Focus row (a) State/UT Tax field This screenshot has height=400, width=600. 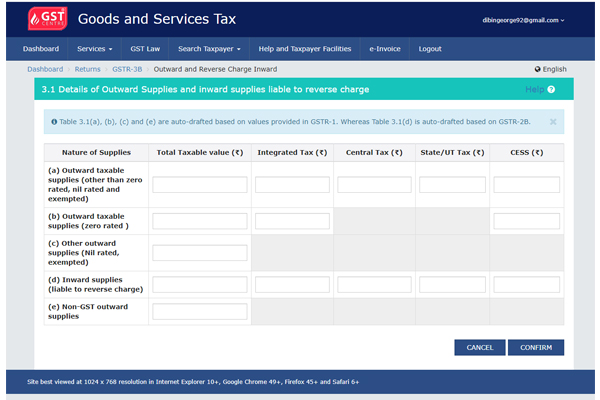pos(452,184)
